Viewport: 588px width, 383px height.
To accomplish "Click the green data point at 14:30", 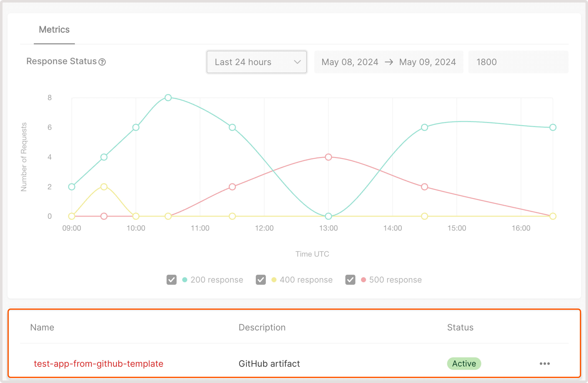I will point(424,127).
